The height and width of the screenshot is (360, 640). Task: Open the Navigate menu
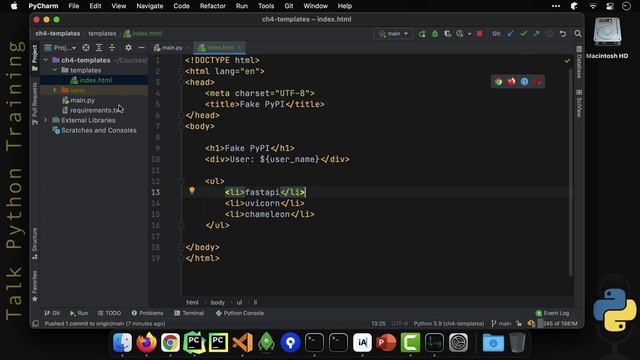tap(150, 6)
